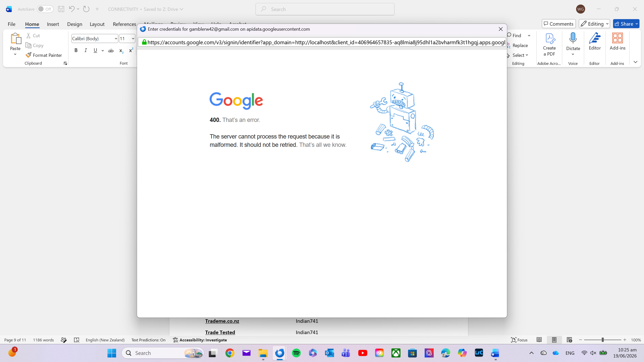Toggle AutoSave switch

[45, 9]
